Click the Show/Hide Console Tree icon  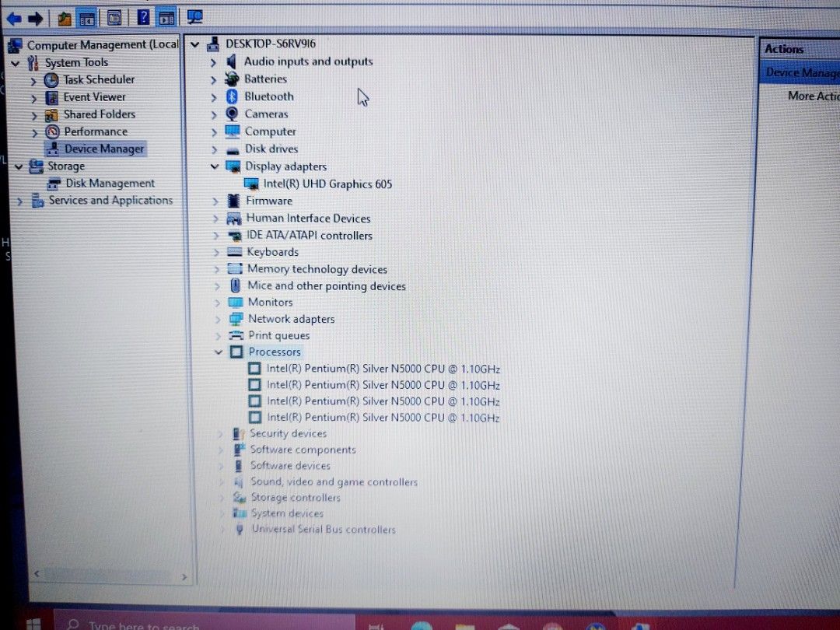pyautogui.click(x=86, y=17)
